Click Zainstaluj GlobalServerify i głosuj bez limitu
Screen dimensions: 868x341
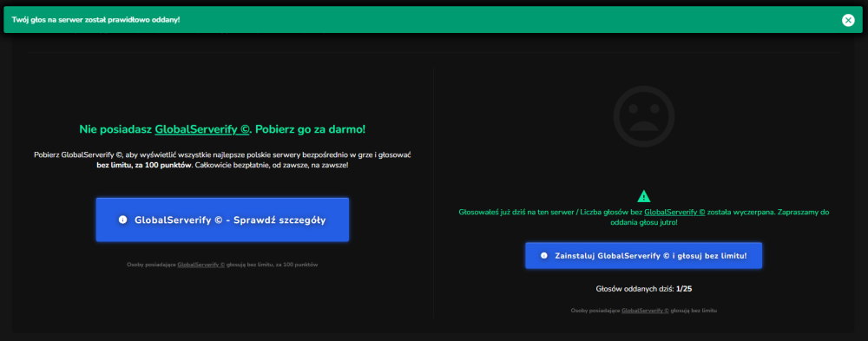coord(643,256)
